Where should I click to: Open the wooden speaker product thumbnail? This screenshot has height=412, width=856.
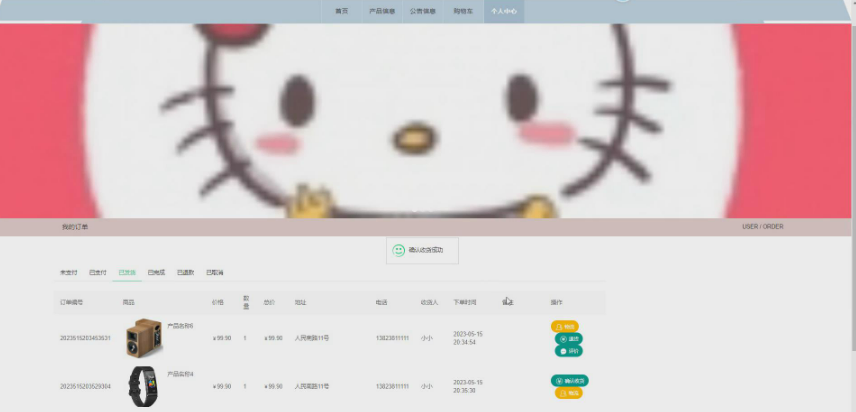[144, 338]
